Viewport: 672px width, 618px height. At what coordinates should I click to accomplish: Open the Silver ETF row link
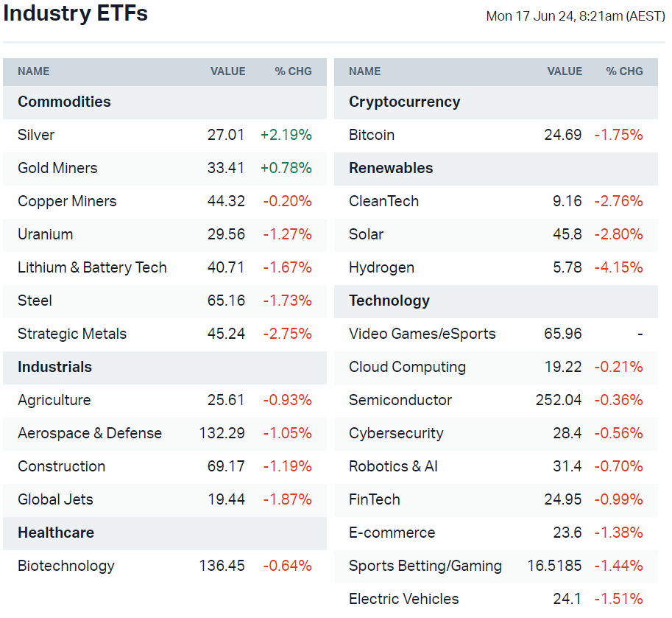(36, 135)
